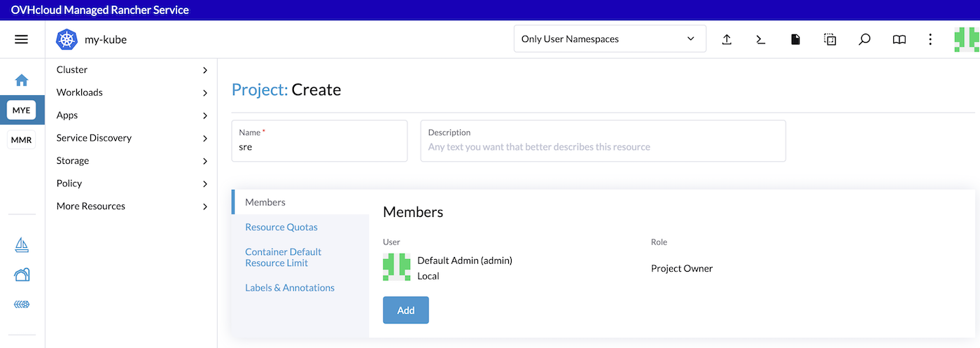This screenshot has height=348, width=980.
Task: Expand the Storage menu section
Action: pos(132,160)
